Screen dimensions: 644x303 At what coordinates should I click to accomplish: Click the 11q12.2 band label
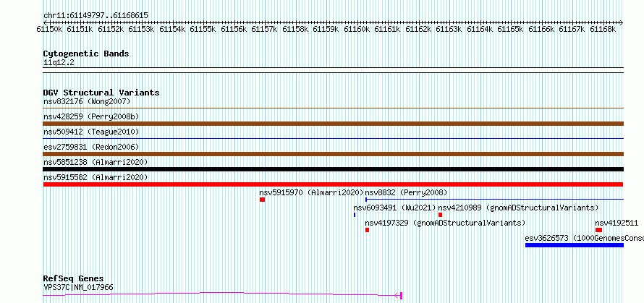(x=59, y=63)
